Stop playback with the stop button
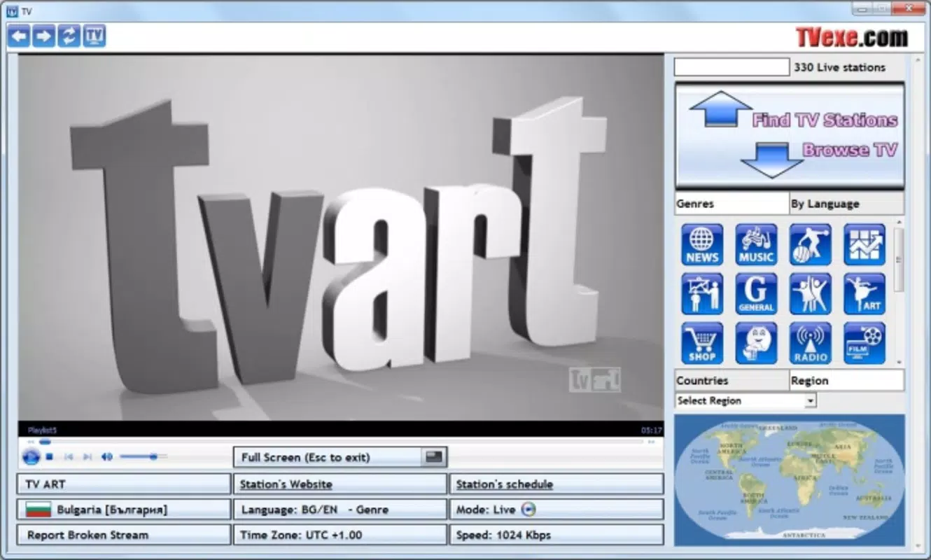This screenshot has width=931, height=560. click(50, 456)
